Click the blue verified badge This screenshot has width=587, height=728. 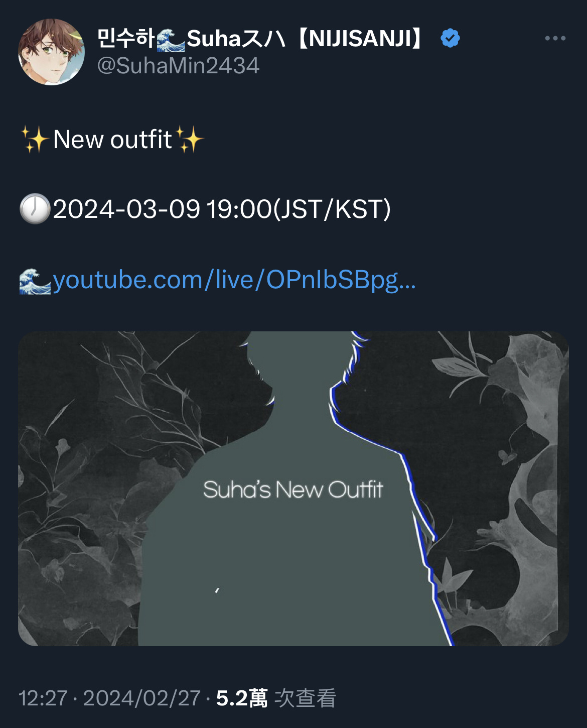(x=450, y=38)
